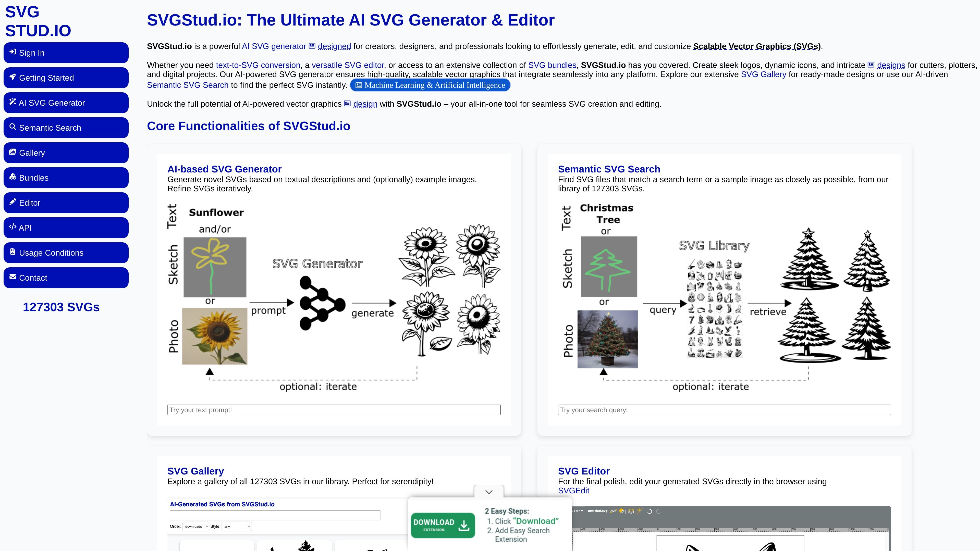Open Editor with the pencil icon
Viewport: 980px width, 551px height.
(66, 203)
